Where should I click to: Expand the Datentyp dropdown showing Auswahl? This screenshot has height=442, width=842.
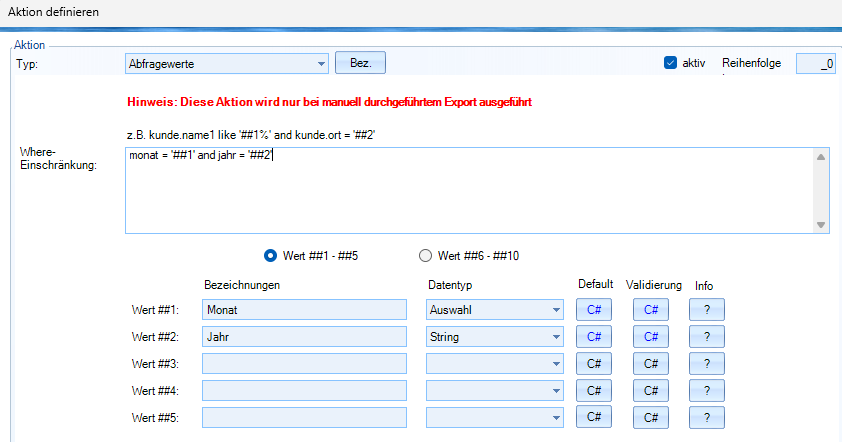click(494, 310)
